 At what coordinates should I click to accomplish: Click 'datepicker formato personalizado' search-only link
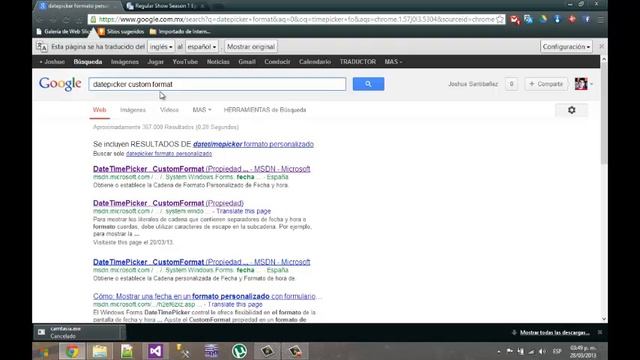[x=169, y=154]
